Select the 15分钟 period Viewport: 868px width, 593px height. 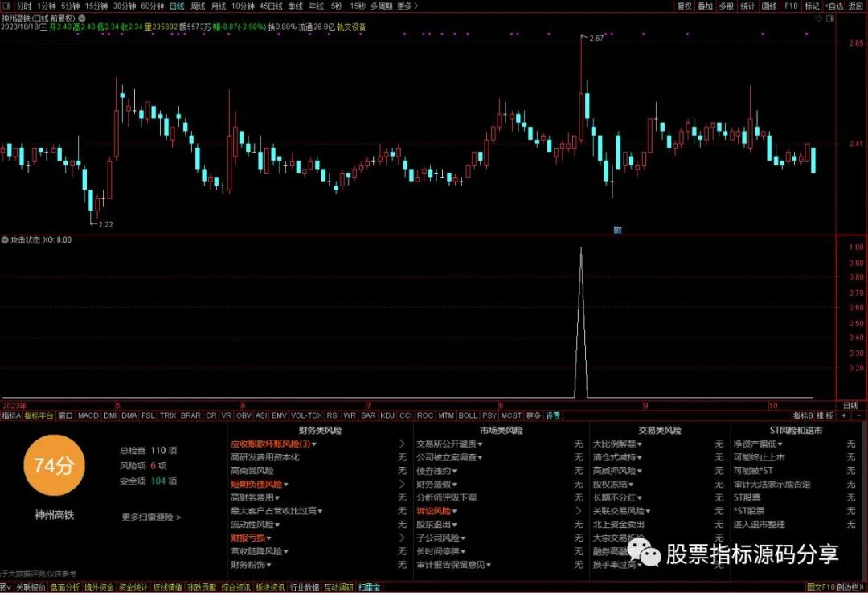click(96, 6)
